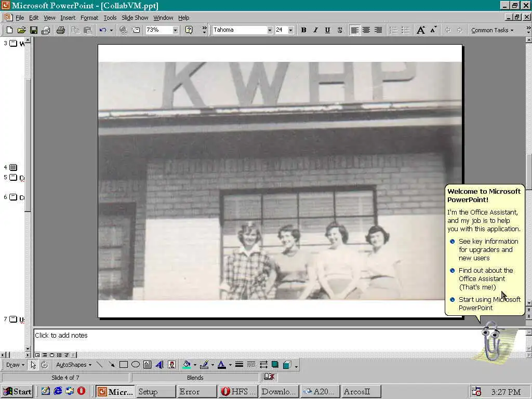
Task: Open the Line Style options
Action: pyautogui.click(x=239, y=365)
